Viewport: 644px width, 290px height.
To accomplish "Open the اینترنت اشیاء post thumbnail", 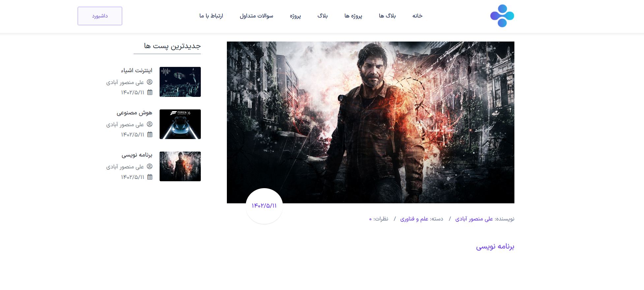I will [x=180, y=82].
